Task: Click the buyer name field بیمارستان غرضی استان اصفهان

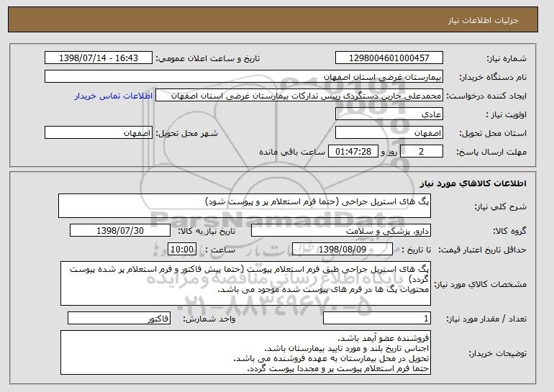Action: [244, 77]
